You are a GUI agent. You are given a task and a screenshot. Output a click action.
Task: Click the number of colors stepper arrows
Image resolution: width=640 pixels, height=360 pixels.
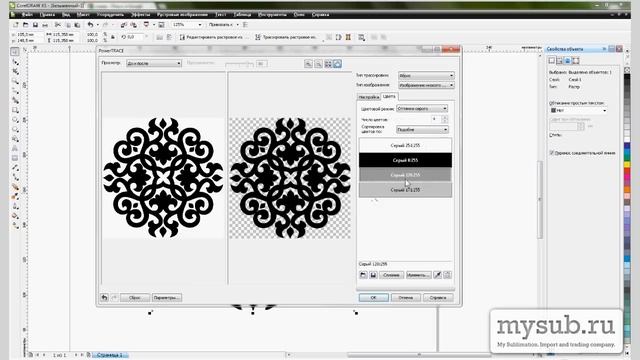pos(445,119)
